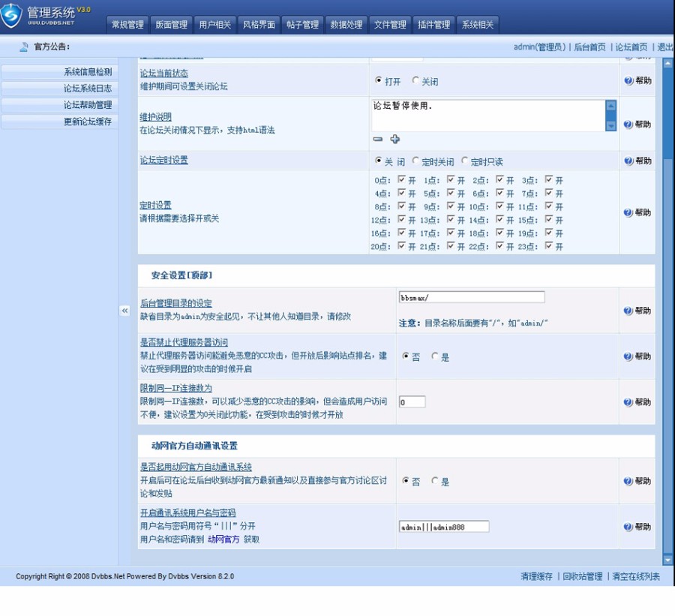Viewport: 675px width, 616px height.
Task: Toggle the 7点 open checkbox
Action: pos(549,192)
